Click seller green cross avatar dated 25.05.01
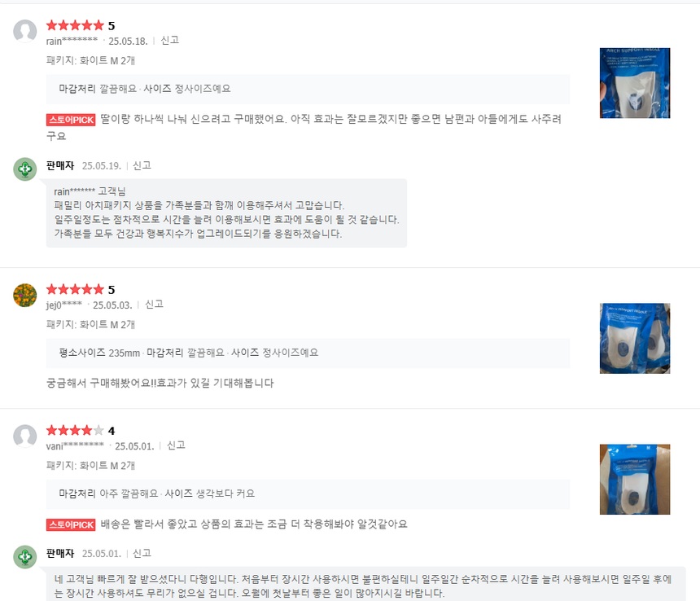This screenshot has width=700, height=601. (25, 557)
